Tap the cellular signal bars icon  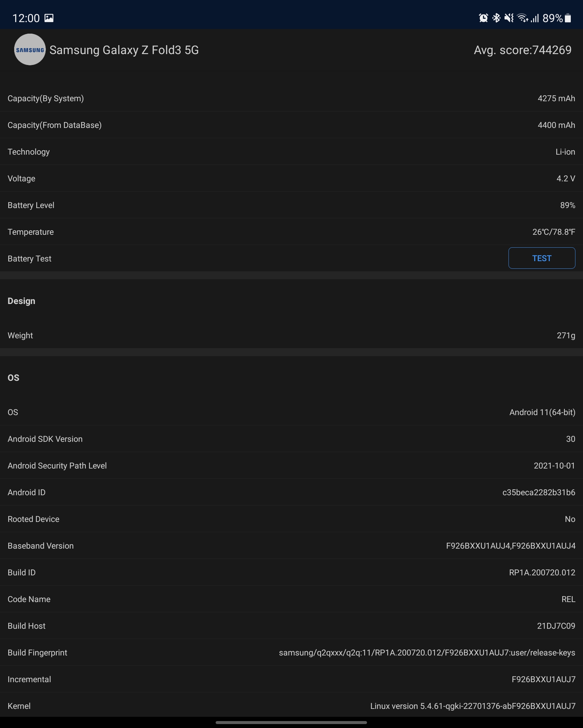[535, 18]
